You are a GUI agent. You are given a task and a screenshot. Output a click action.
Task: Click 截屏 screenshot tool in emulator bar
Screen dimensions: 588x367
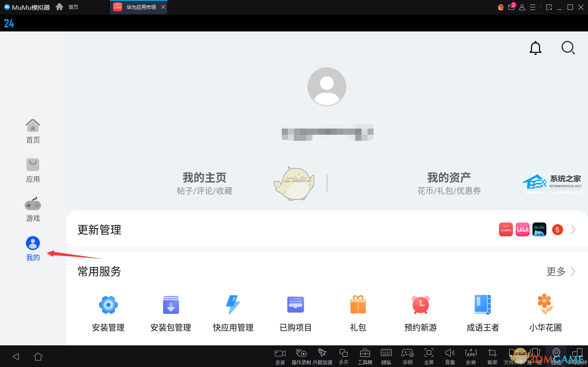pos(492,356)
